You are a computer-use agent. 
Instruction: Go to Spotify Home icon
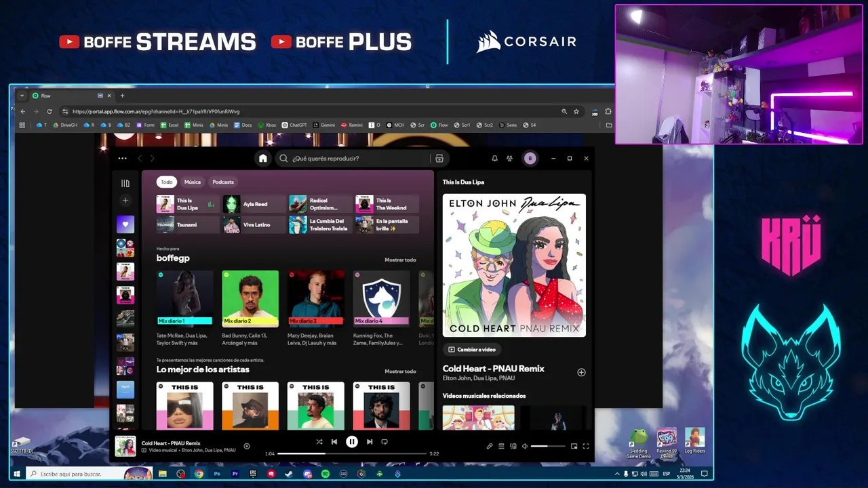pyautogui.click(x=263, y=158)
